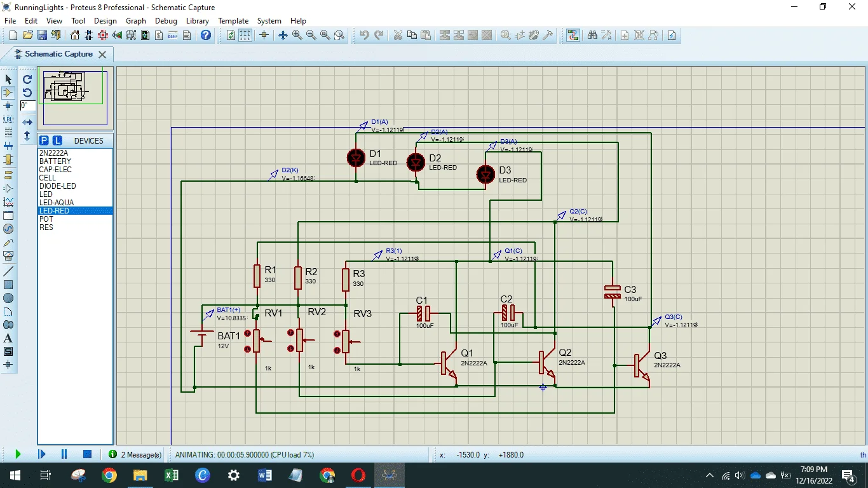Image resolution: width=868 pixels, height=488 pixels.
Task: Toggle the grid display
Action: point(245,35)
